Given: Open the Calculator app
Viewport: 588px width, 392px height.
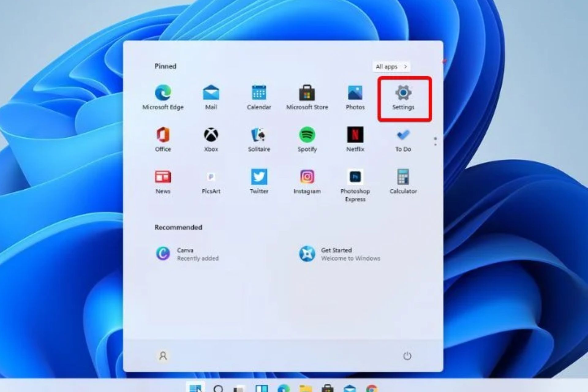Looking at the screenshot, I should point(403,181).
